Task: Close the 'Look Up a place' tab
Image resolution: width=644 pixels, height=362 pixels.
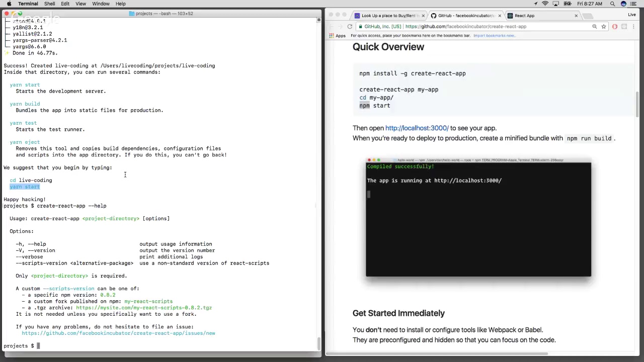Action: [424, 16]
